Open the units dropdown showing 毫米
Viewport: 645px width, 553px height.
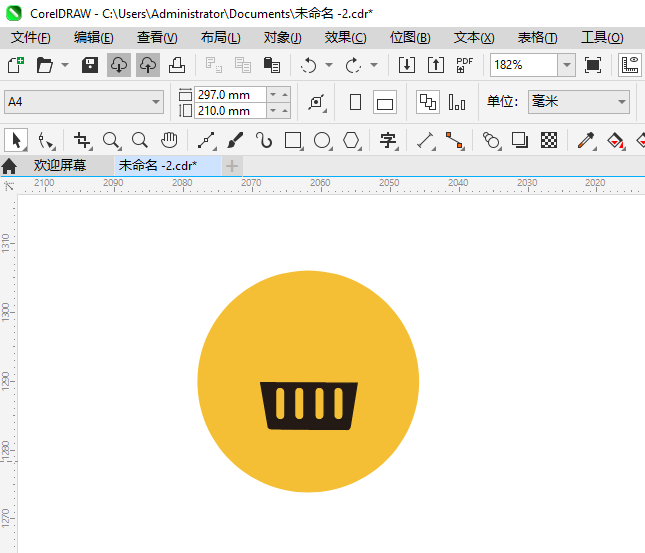coord(579,102)
